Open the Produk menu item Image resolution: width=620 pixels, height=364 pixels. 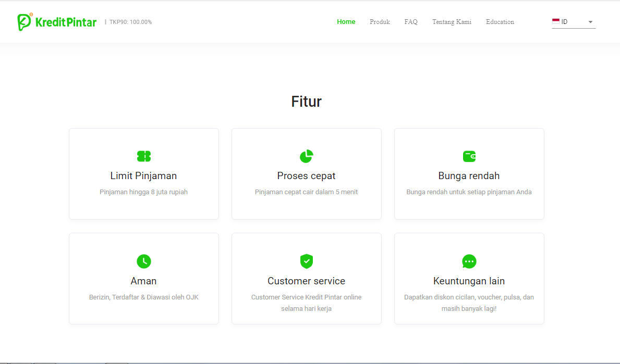point(380,22)
